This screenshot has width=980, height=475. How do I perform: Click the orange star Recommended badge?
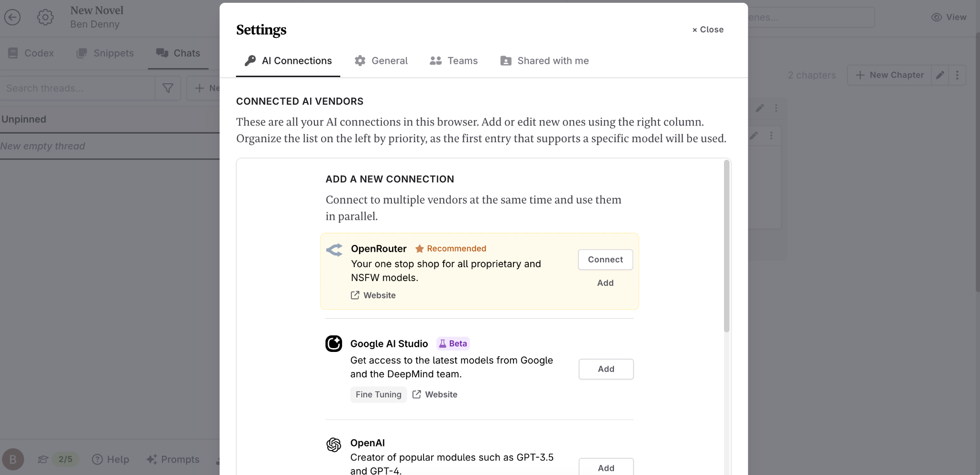pos(450,249)
